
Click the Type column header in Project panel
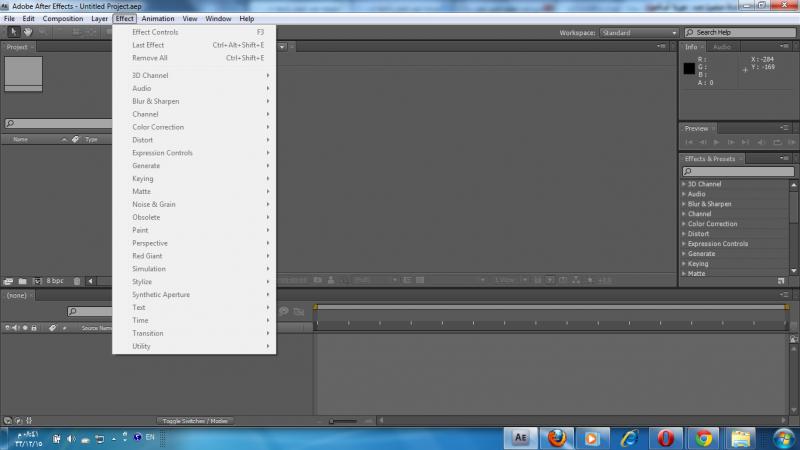(91, 139)
